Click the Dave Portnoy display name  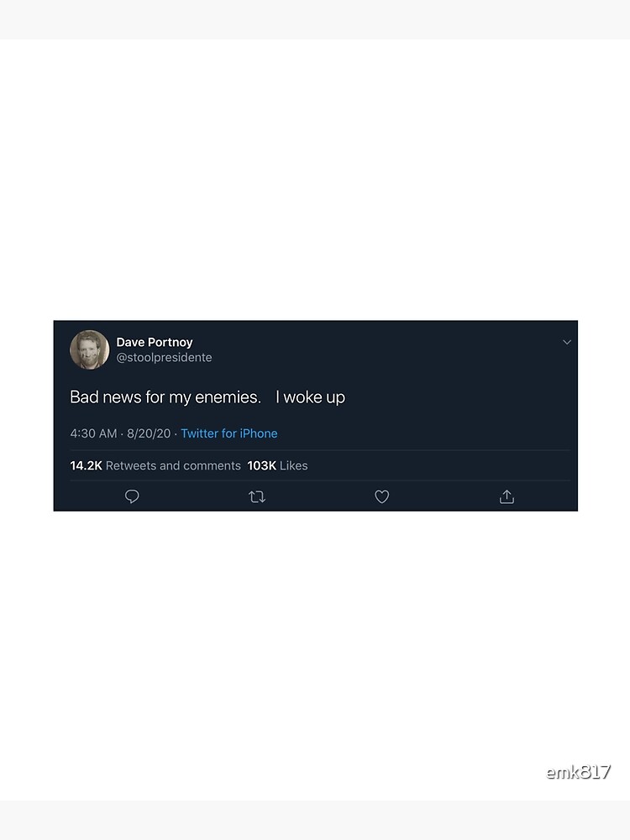pyautogui.click(x=155, y=342)
